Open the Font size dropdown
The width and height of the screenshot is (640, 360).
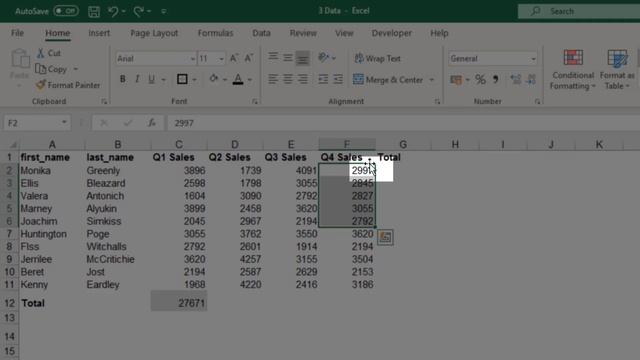coord(221,59)
